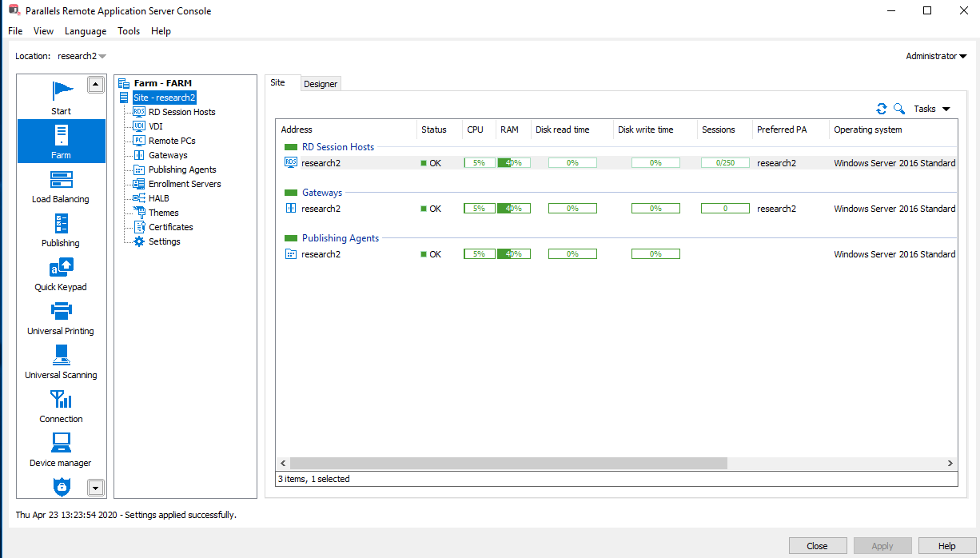This screenshot has width=980, height=558.
Task: Click the Close button
Action: (x=817, y=546)
